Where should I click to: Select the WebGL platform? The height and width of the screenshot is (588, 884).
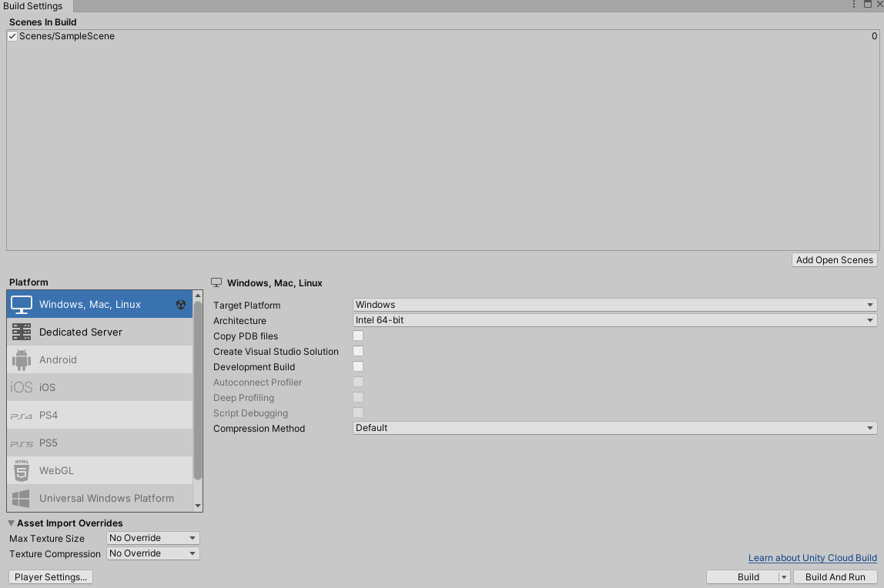click(100, 470)
